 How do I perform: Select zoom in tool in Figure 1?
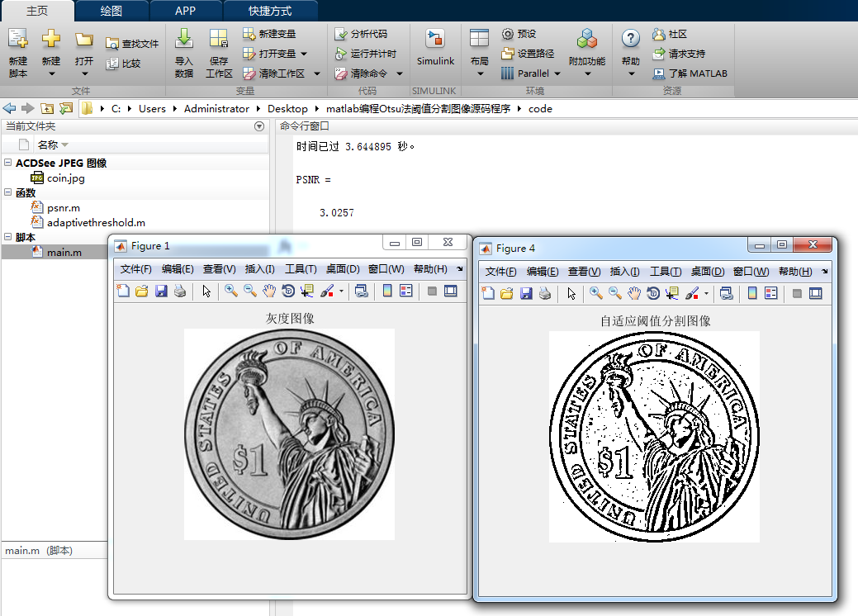(x=231, y=291)
